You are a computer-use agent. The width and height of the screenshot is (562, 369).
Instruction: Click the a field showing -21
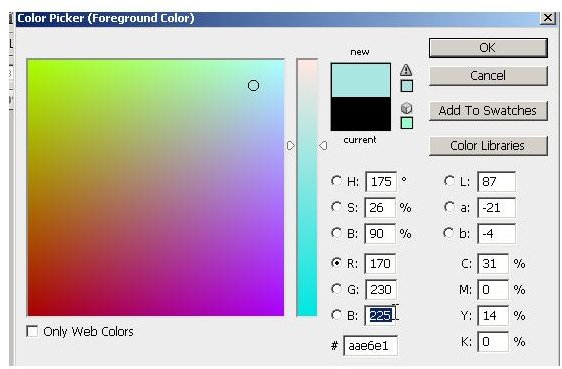[x=496, y=208]
